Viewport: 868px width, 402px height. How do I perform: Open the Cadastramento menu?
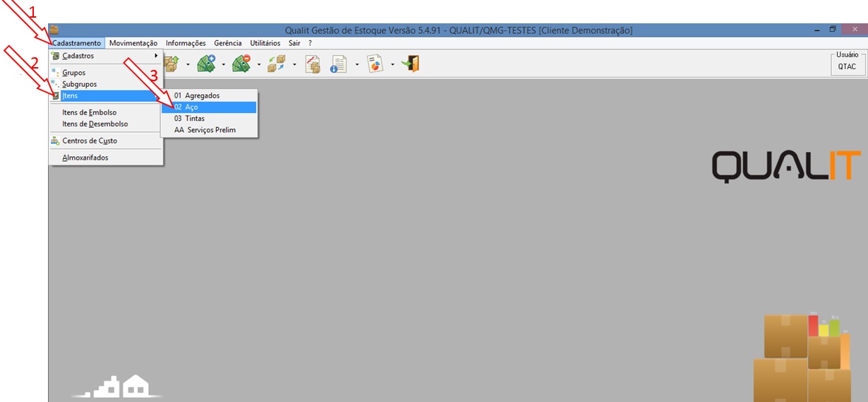(x=77, y=43)
